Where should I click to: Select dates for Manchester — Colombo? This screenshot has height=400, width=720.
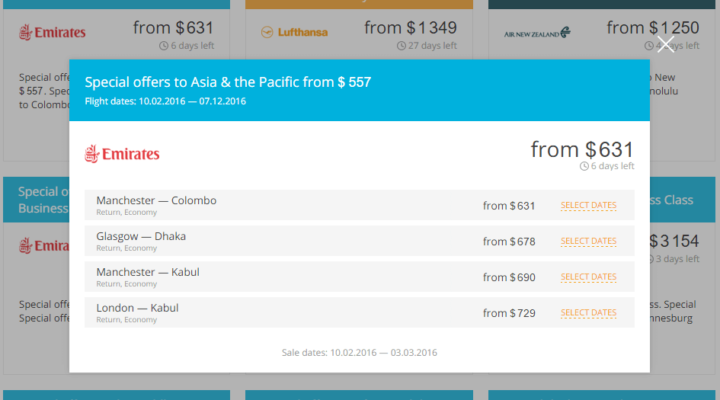(588, 205)
